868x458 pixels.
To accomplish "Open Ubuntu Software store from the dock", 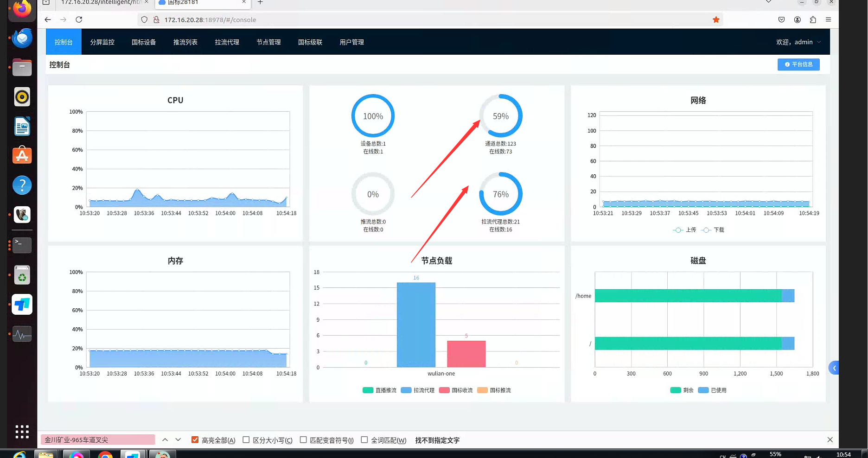I will pyautogui.click(x=22, y=156).
